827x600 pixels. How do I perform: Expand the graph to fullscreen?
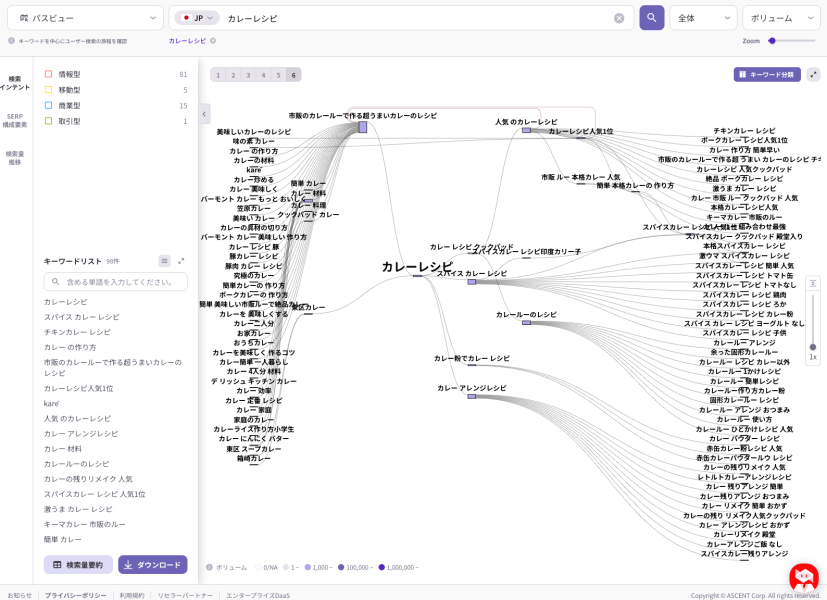pos(813,74)
